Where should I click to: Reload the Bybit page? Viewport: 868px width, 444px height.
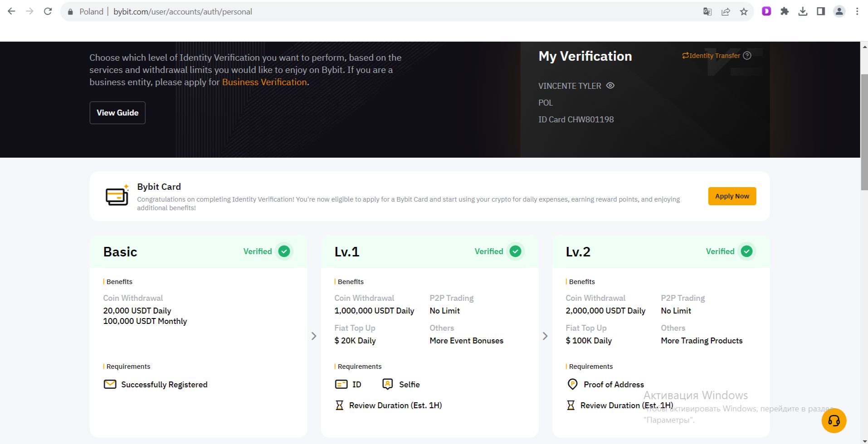(48, 11)
